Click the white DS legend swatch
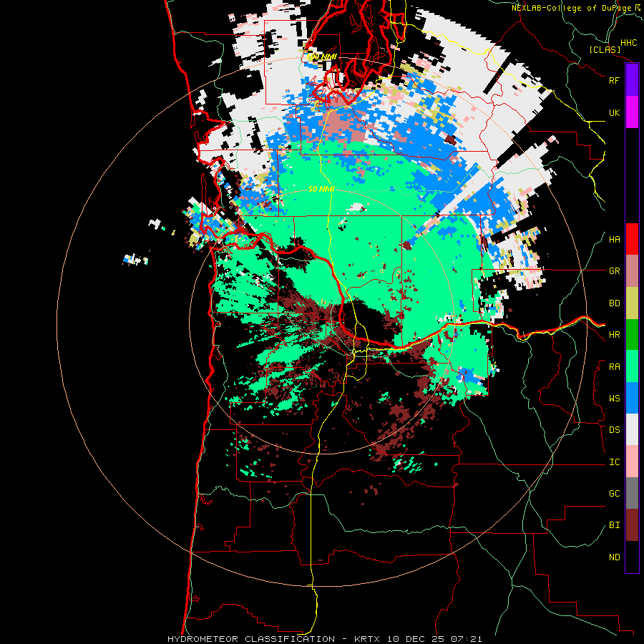 [632, 429]
